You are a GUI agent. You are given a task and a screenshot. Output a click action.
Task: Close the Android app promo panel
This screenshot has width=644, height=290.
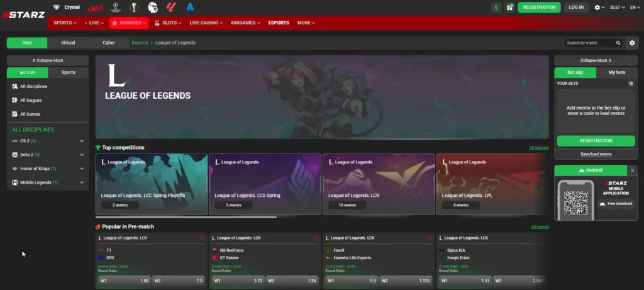pos(633,170)
